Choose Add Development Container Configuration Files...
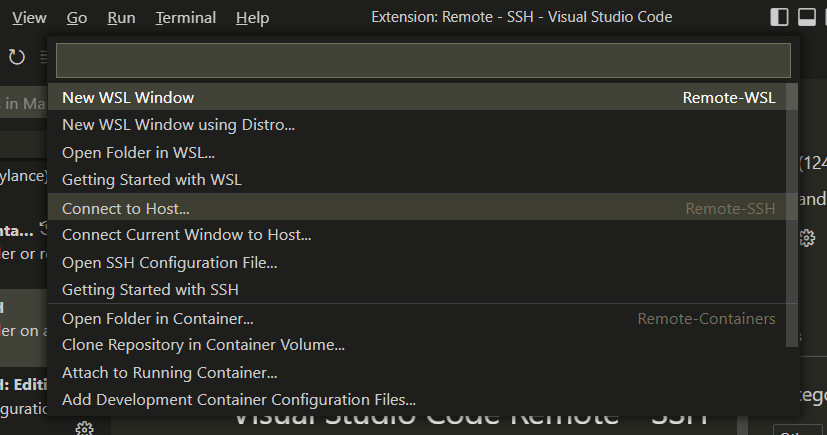The height and width of the screenshot is (435, 827). point(423,400)
